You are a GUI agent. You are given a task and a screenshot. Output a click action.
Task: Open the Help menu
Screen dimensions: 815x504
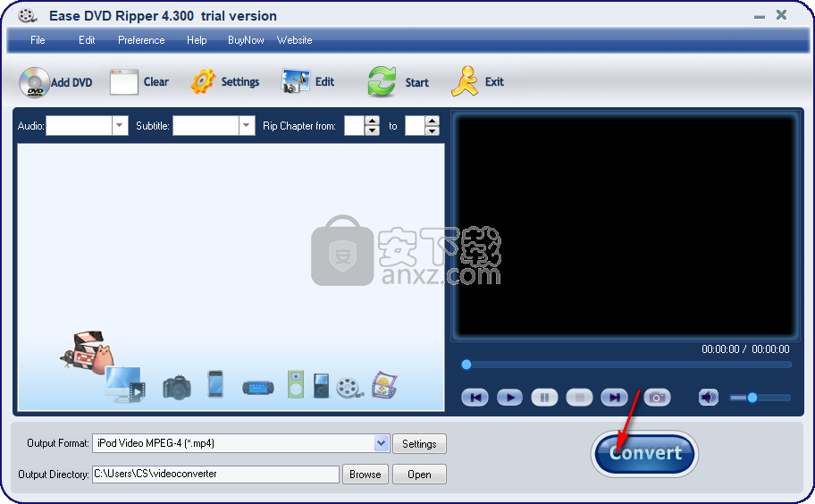197,40
